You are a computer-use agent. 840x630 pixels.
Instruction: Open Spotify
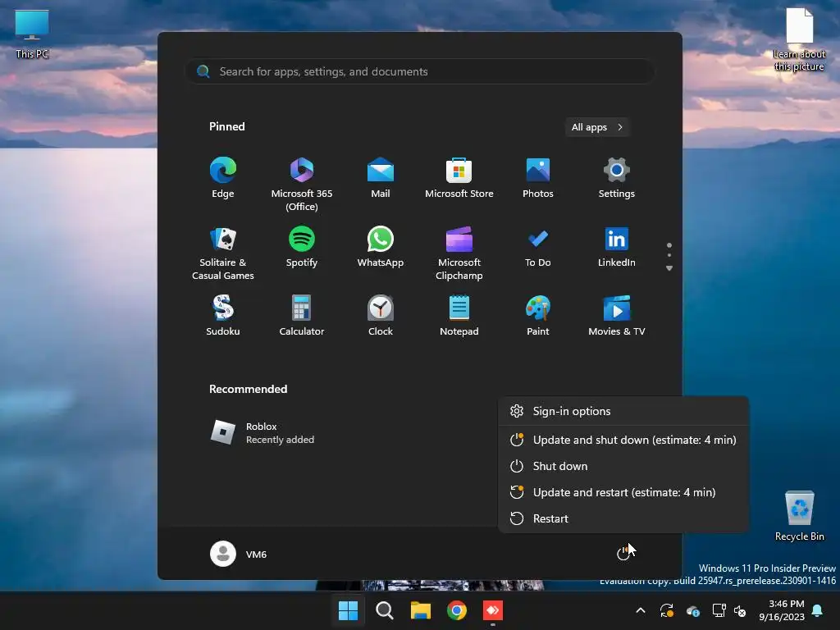[x=302, y=247]
